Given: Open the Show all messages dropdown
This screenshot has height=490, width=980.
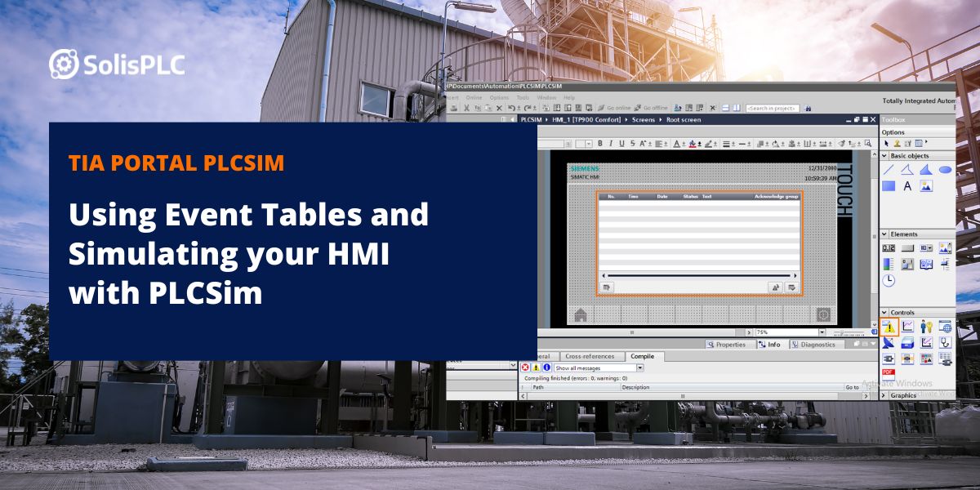Looking at the screenshot, I should click(x=640, y=367).
